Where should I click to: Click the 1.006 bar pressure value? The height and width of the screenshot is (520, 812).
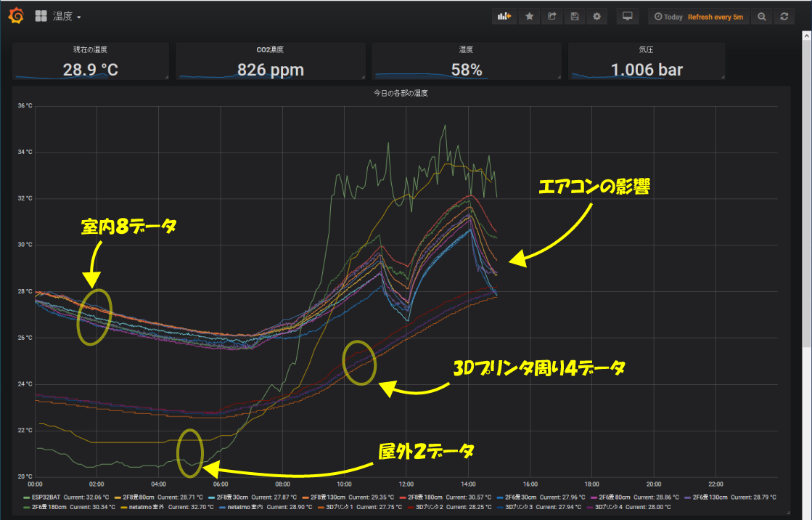click(647, 70)
